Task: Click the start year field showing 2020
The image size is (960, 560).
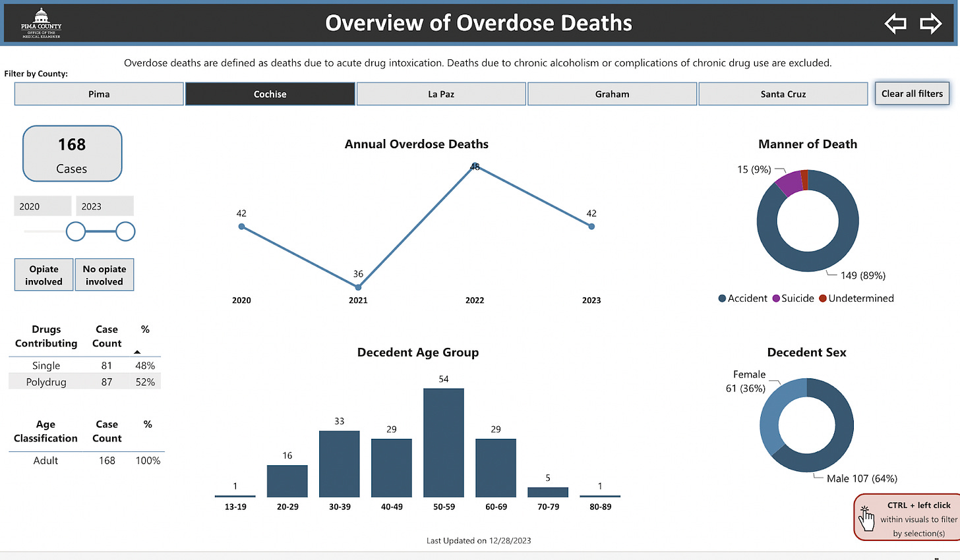Action: pyautogui.click(x=42, y=206)
